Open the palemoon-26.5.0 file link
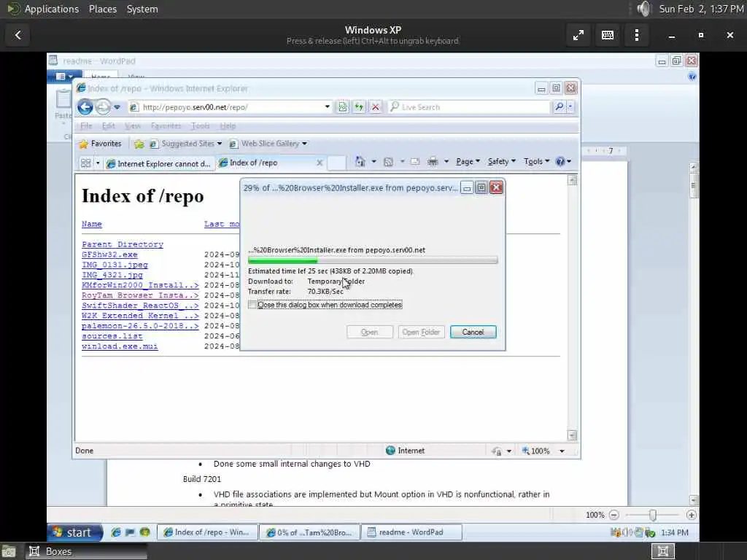Screen dimensions: 747x560 tap(140, 326)
